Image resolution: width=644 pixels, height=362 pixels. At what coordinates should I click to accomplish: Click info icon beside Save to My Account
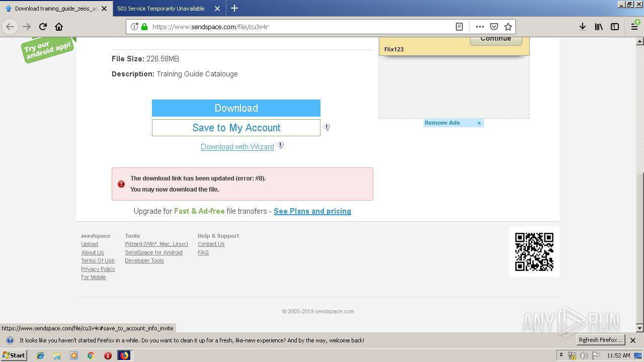[x=327, y=127]
